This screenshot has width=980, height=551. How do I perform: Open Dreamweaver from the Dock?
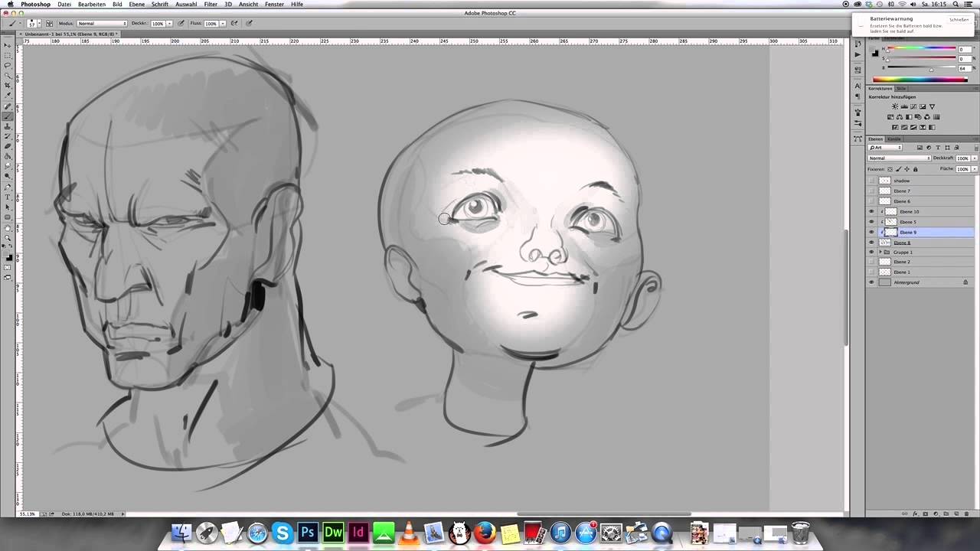[333, 532]
